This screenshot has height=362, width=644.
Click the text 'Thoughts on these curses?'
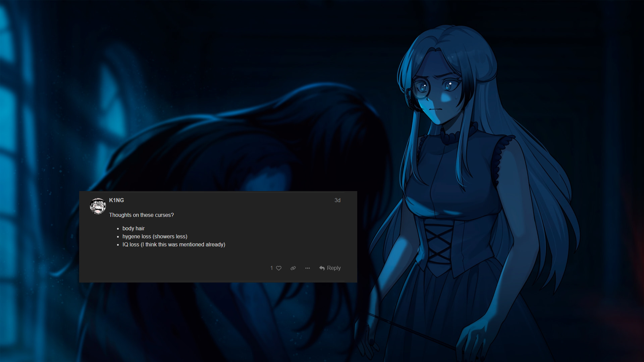(x=141, y=215)
